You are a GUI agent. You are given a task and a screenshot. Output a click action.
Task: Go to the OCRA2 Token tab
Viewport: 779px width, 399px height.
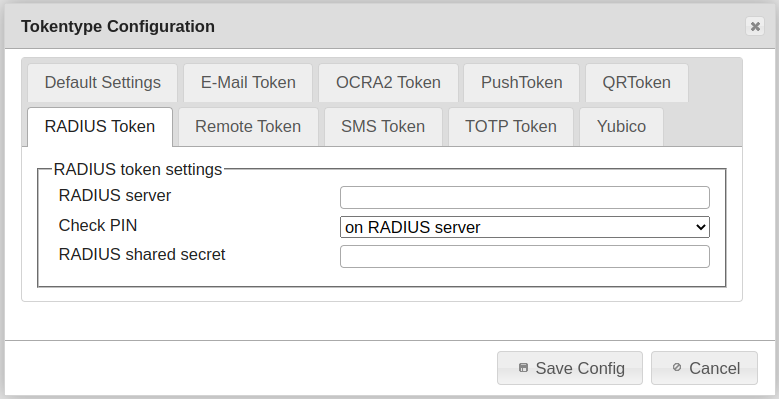[x=388, y=82]
